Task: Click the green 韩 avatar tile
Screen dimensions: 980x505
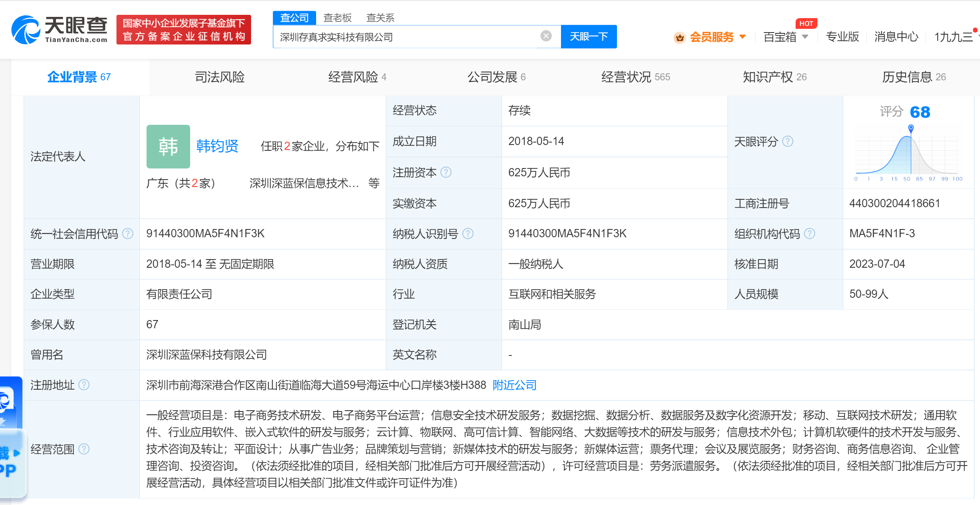Action: point(168,146)
